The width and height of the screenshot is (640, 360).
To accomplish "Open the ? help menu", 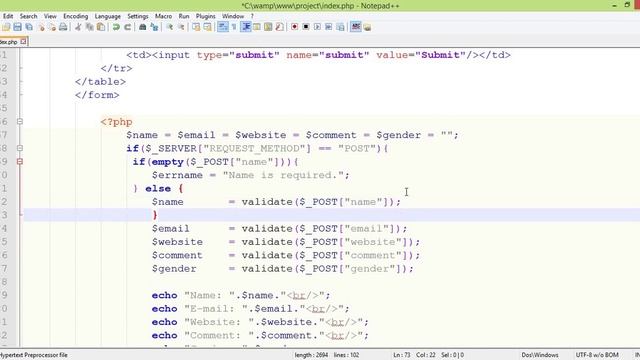I will coord(252,16).
